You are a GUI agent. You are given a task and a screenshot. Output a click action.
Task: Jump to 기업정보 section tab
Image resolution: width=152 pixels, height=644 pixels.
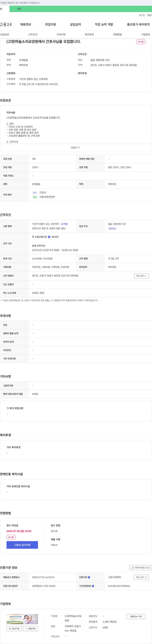pyautogui.click(x=146, y=34)
